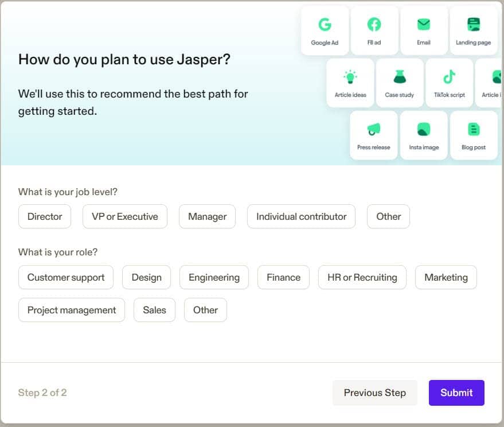
Task: Click the Blog post document icon
Action: [x=474, y=129]
